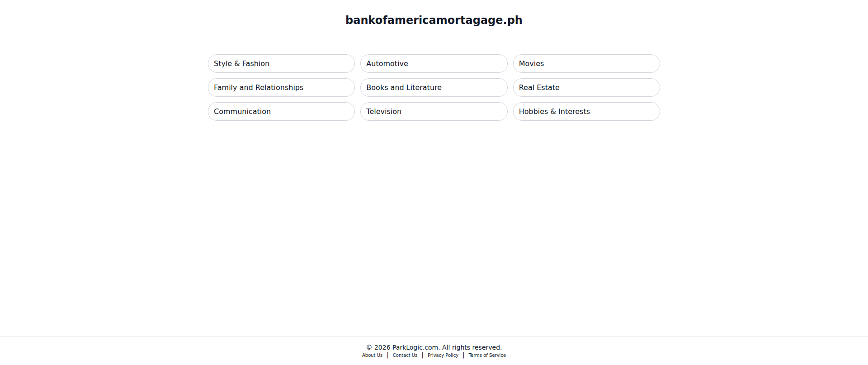
Task: Select the Television category
Action: 434,112
